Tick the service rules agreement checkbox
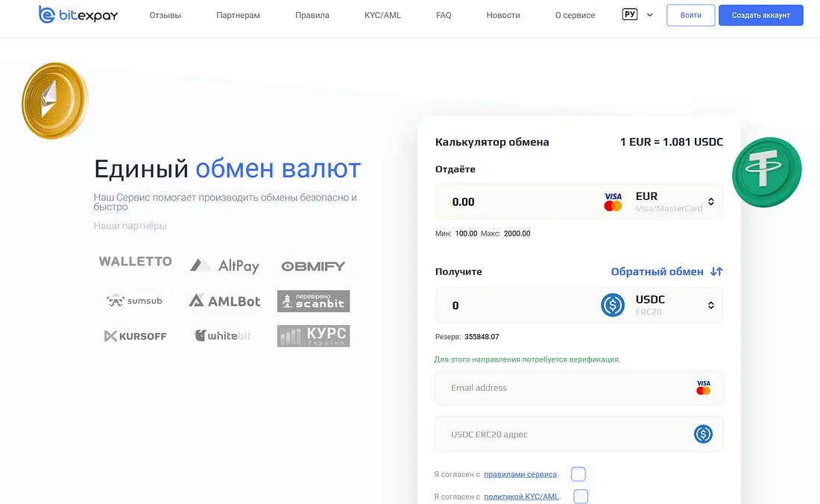Image resolution: width=820 pixels, height=504 pixels. [578, 474]
